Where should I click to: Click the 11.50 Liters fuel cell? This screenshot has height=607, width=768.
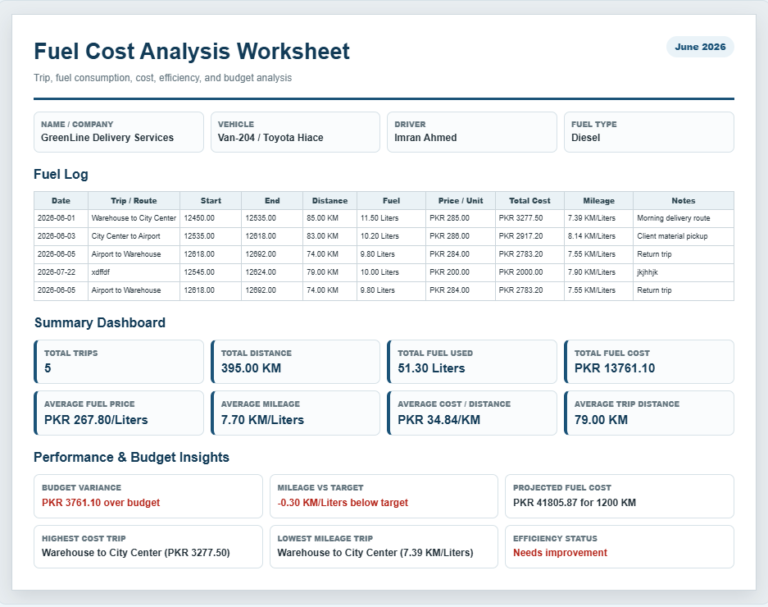coord(391,219)
